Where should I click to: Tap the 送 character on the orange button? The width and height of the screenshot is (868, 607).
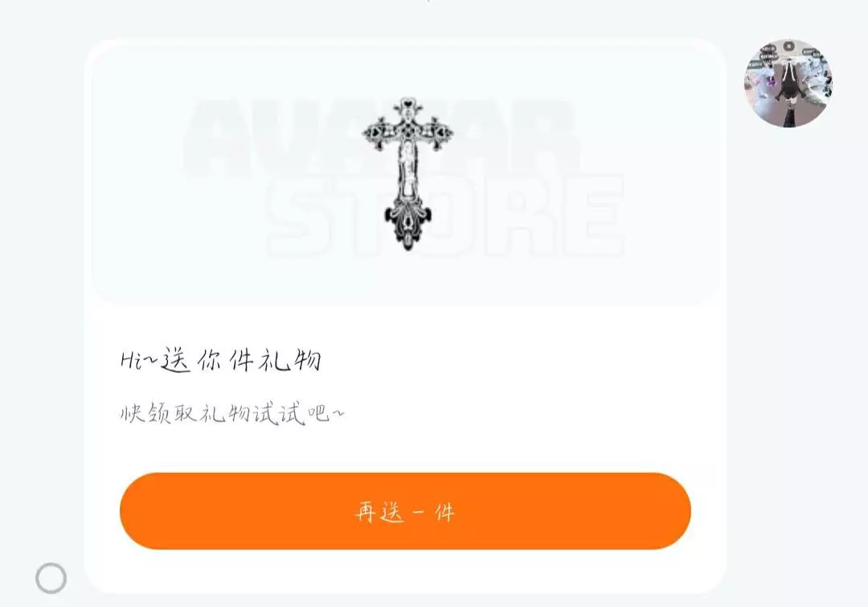pos(392,512)
